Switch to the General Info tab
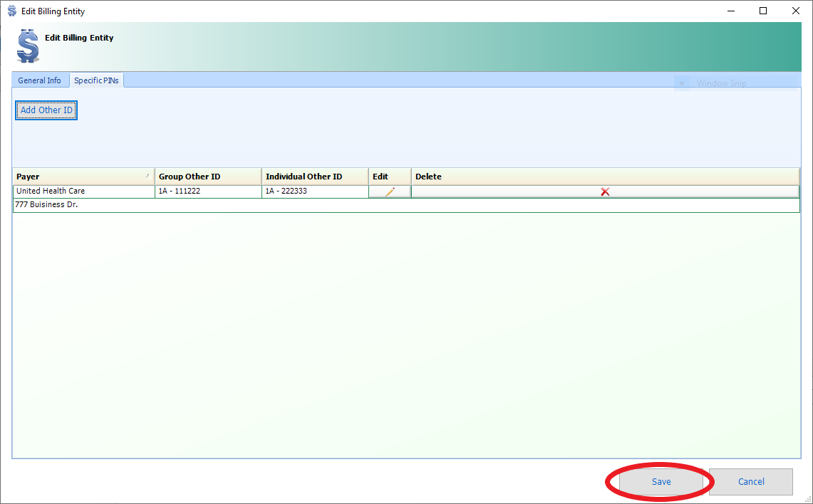Screen dimensions: 813x504 pos(40,80)
